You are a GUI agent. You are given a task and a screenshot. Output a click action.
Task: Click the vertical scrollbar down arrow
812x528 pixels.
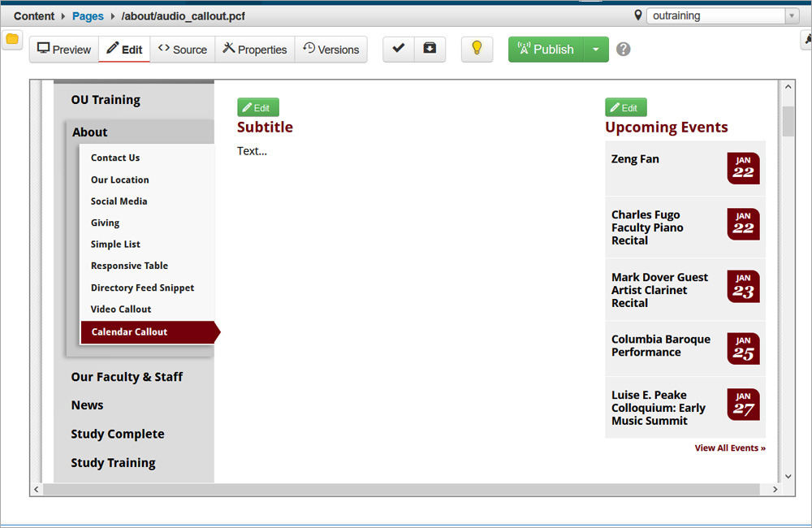(788, 476)
